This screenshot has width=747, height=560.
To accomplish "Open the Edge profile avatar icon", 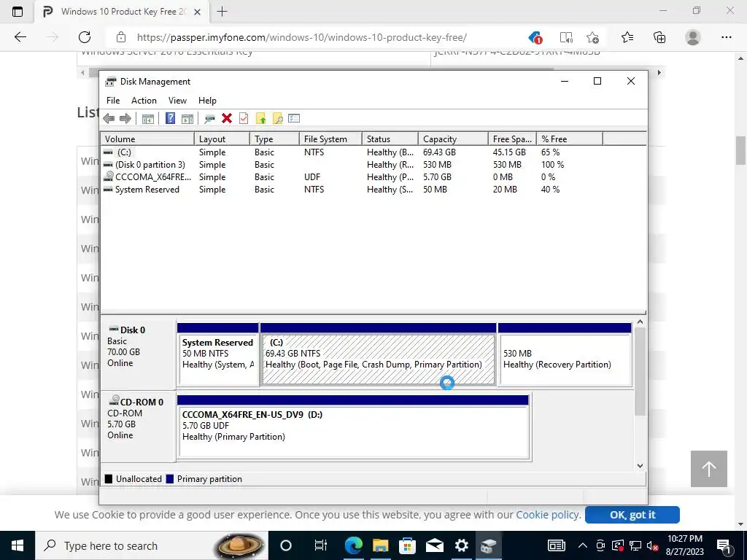I will click(693, 37).
